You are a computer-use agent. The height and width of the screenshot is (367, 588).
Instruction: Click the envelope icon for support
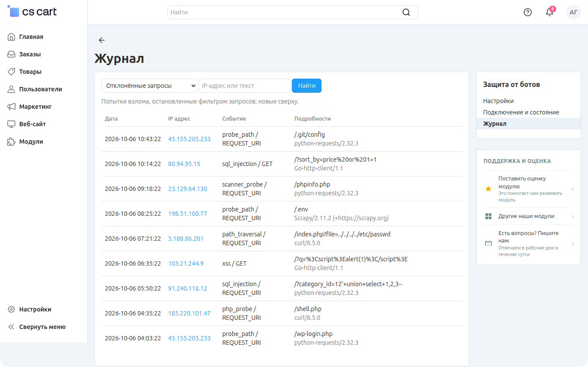pyautogui.click(x=488, y=243)
